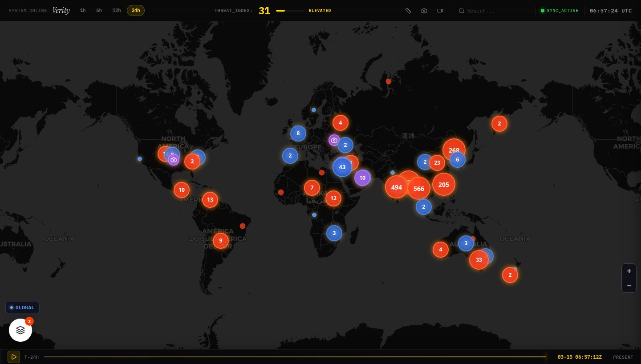The width and height of the screenshot is (641, 364).
Task: Open the 268 event cluster
Action: pyautogui.click(x=454, y=150)
